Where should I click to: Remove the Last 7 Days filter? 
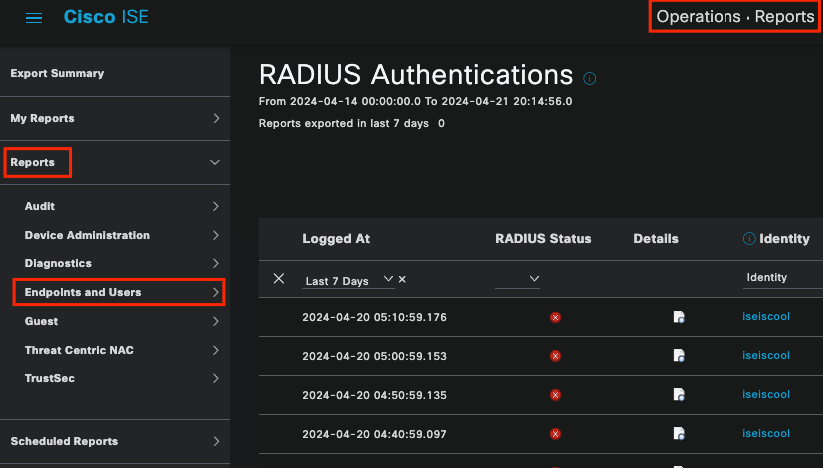(x=402, y=279)
